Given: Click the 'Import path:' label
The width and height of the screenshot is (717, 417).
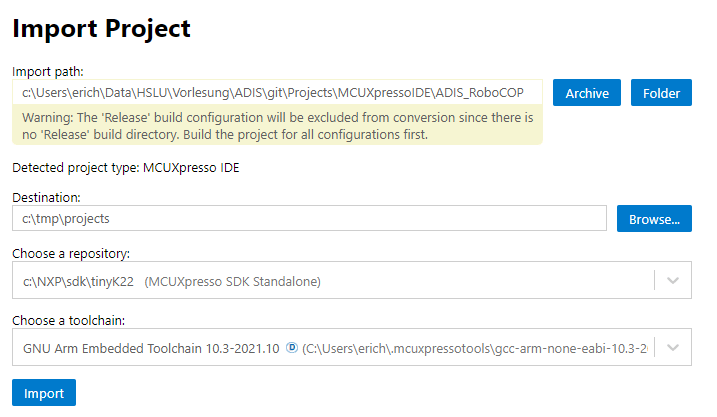Looking at the screenshot, I should coord(48,71).
